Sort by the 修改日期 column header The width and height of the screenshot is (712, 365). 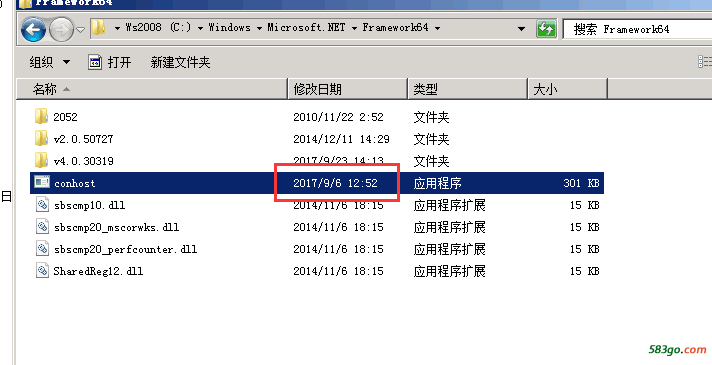(348, 89)
